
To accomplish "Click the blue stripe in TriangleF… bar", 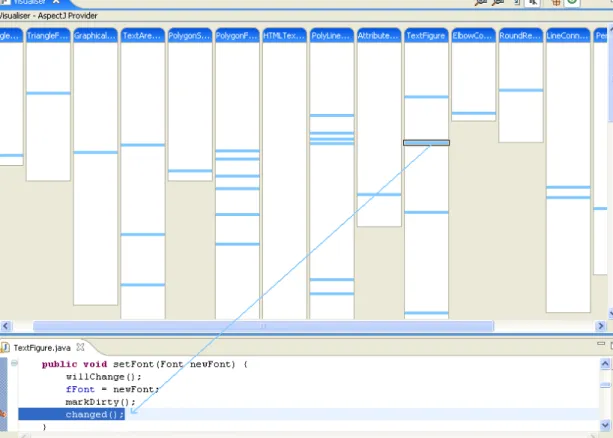I will [x=48, y=93].
